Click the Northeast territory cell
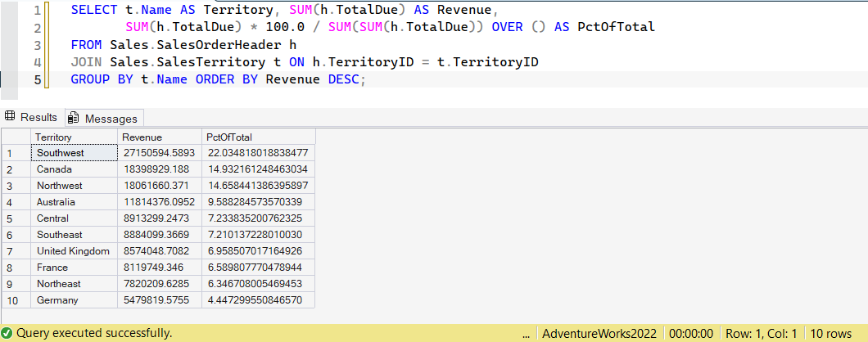Screen dimensions: 868x342 click(x=75, y=283)
